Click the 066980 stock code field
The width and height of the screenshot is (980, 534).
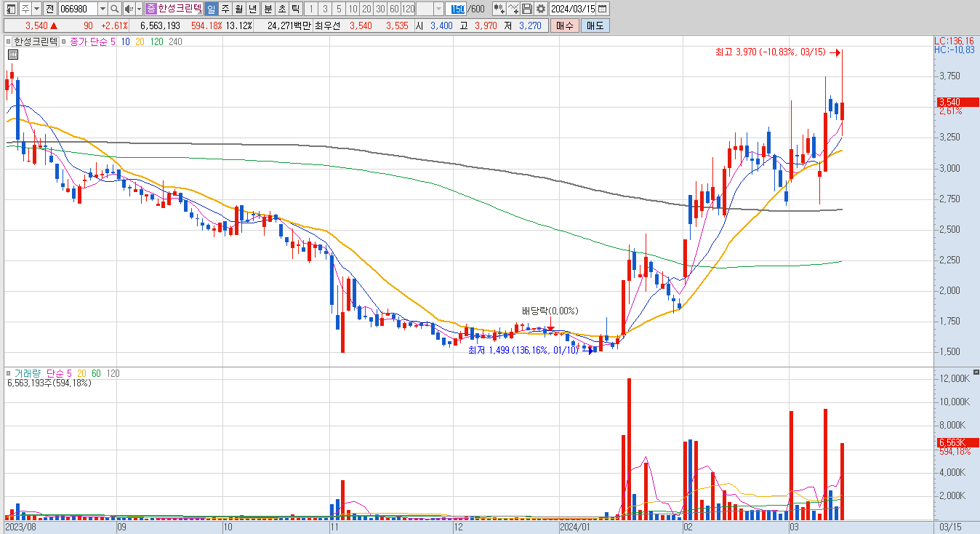click(x=78, y=9)
